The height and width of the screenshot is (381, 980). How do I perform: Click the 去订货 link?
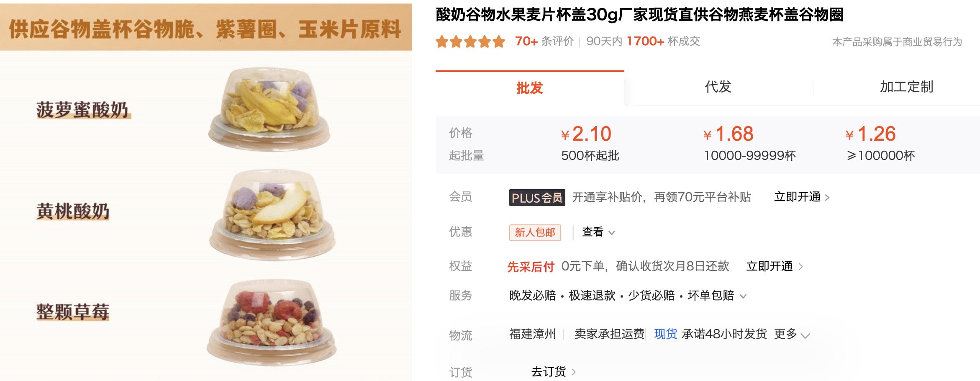click(x=548, y=372)
